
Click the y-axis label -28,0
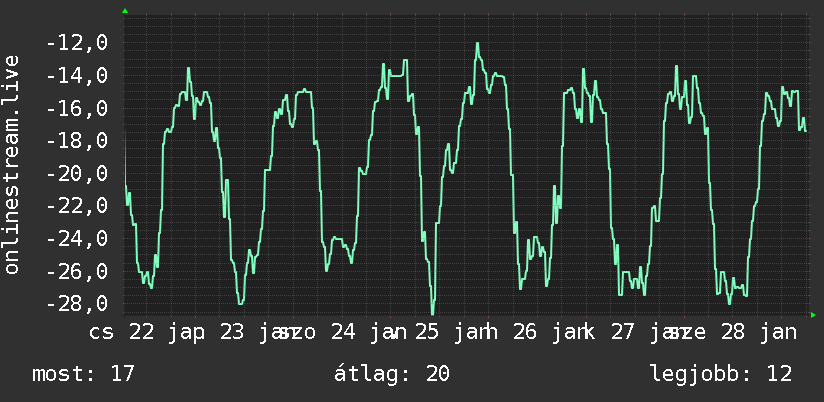[77, 304]
